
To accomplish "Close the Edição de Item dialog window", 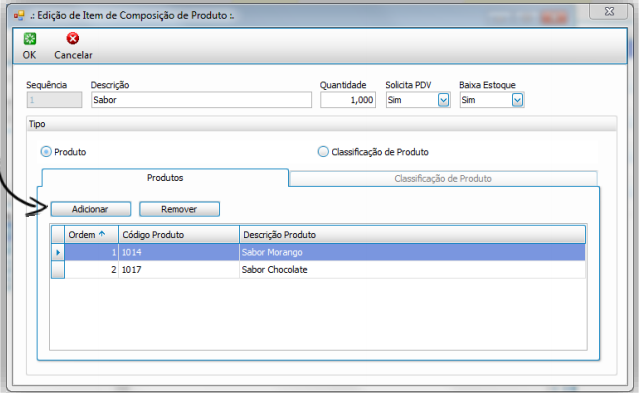I will [x=609, y=11].
